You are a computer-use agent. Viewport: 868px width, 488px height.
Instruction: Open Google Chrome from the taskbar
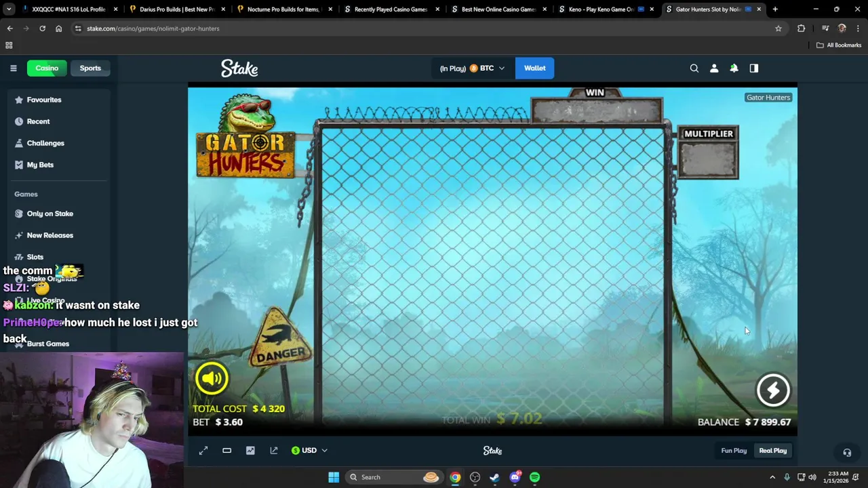pyautogui.click(x=455, y=477)
